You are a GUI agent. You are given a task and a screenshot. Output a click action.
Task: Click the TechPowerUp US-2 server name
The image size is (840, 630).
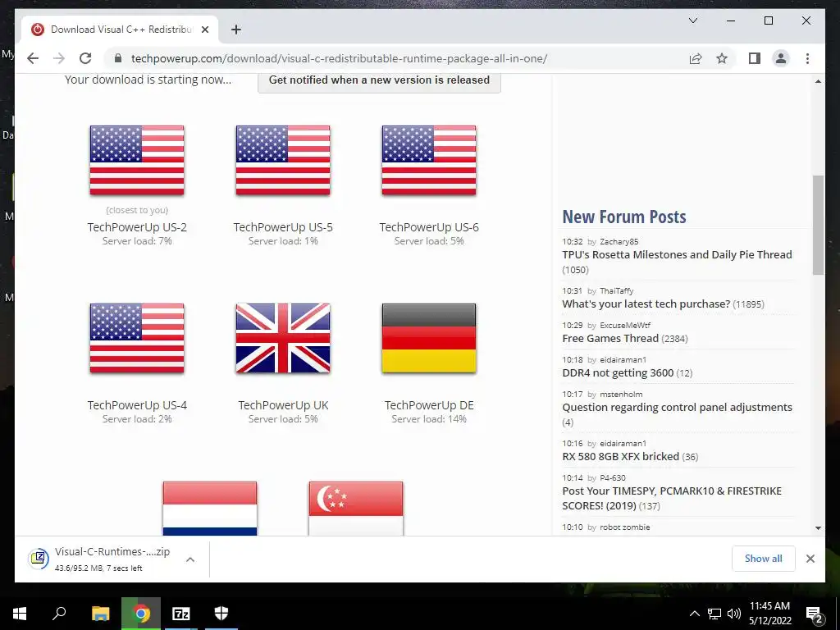click(137, 227)
